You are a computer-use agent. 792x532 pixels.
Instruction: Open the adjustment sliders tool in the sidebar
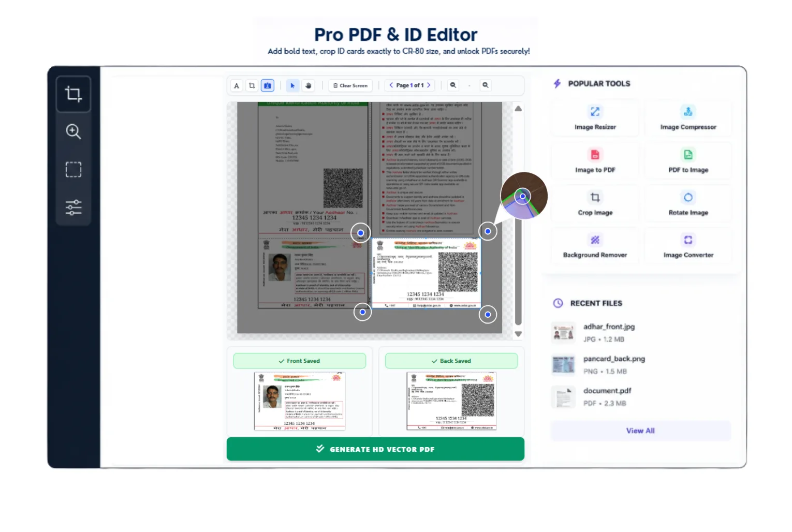[x=73, y=208]
